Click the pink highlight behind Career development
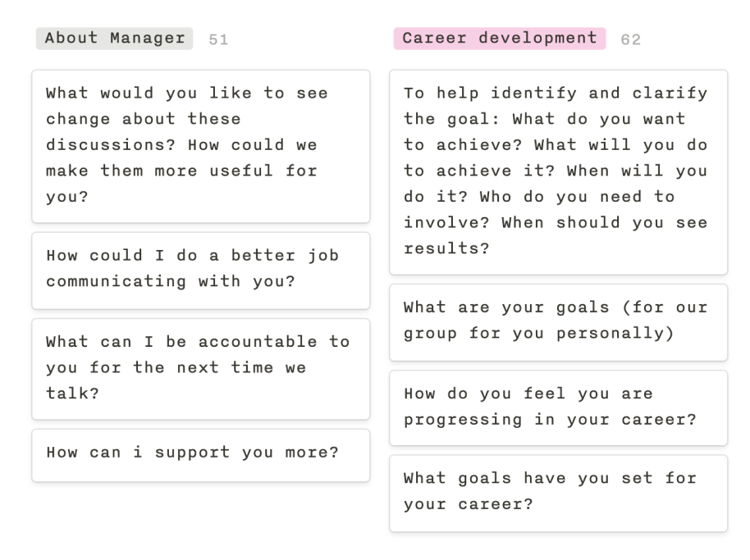This screenshot has height=560, width=750. (x=499, y=38)
